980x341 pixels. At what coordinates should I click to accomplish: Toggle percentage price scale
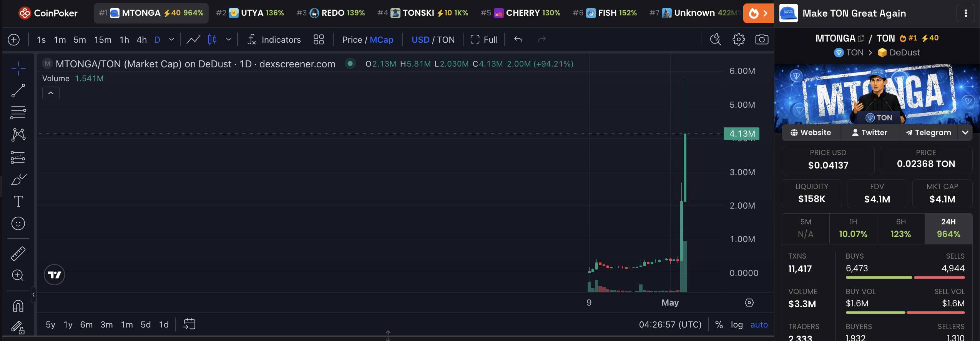(x=719, y=324)
